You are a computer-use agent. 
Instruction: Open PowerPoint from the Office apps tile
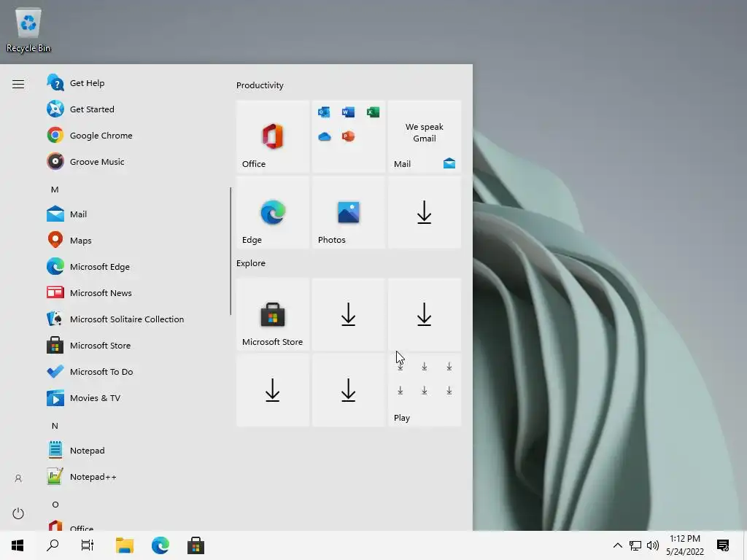pos(348,136)
